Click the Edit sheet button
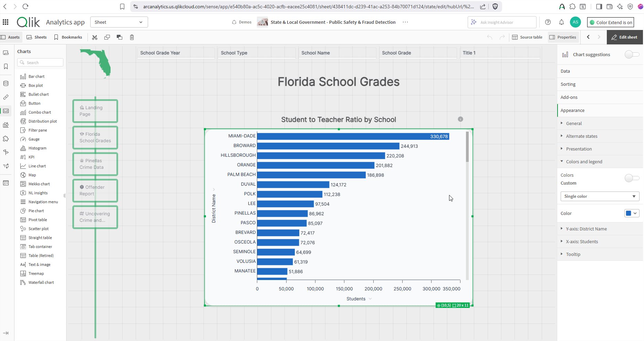Image resolution: width=644 pixels, height=341 pixels. 624,37
